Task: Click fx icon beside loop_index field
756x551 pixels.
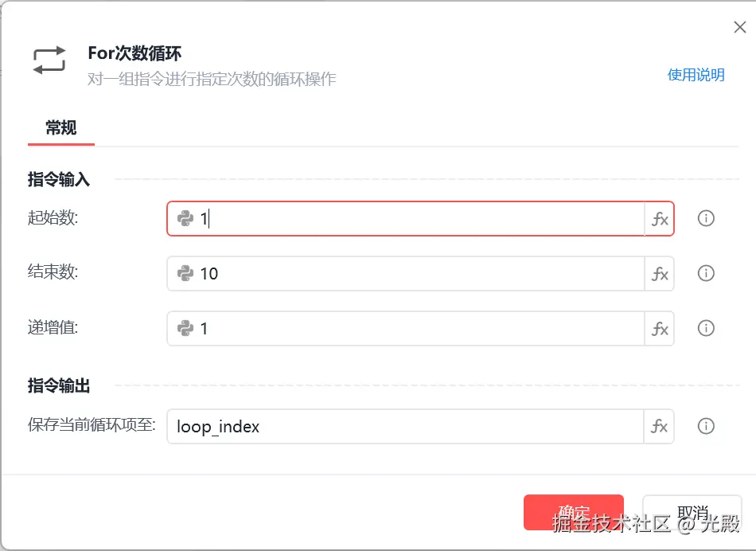Action: point(660,427)
